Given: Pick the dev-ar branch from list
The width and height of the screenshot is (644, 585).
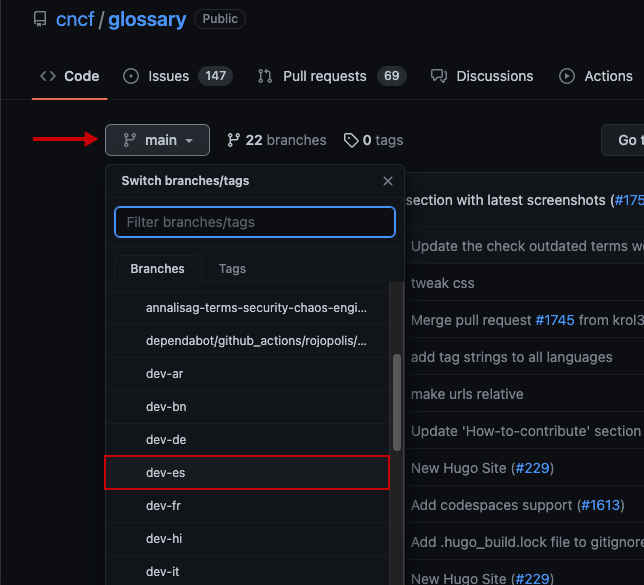Looking at the screenshot, I should point(164,374).
